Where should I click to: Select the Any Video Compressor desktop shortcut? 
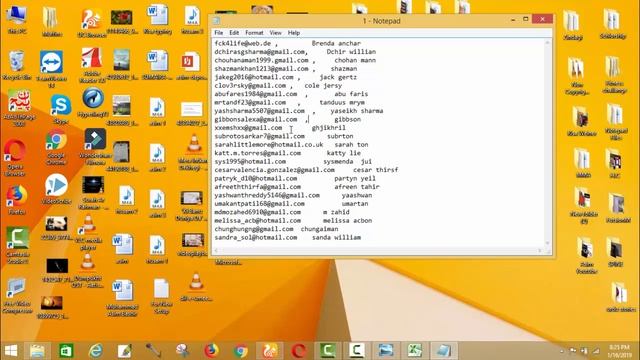click(x=17, y=296)
